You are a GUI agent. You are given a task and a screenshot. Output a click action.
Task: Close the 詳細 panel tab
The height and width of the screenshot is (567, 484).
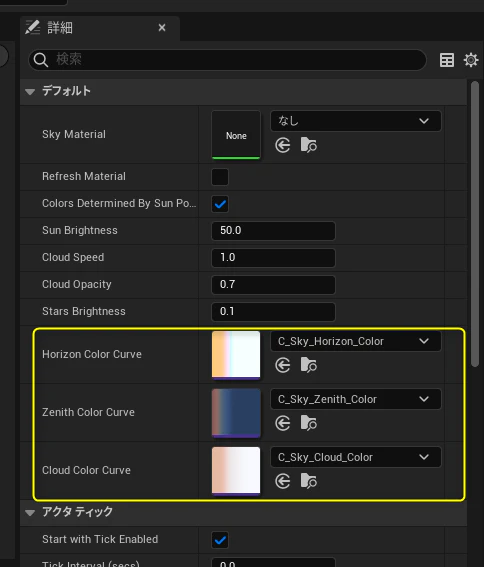pyautogui.click(x=162, y=27)
